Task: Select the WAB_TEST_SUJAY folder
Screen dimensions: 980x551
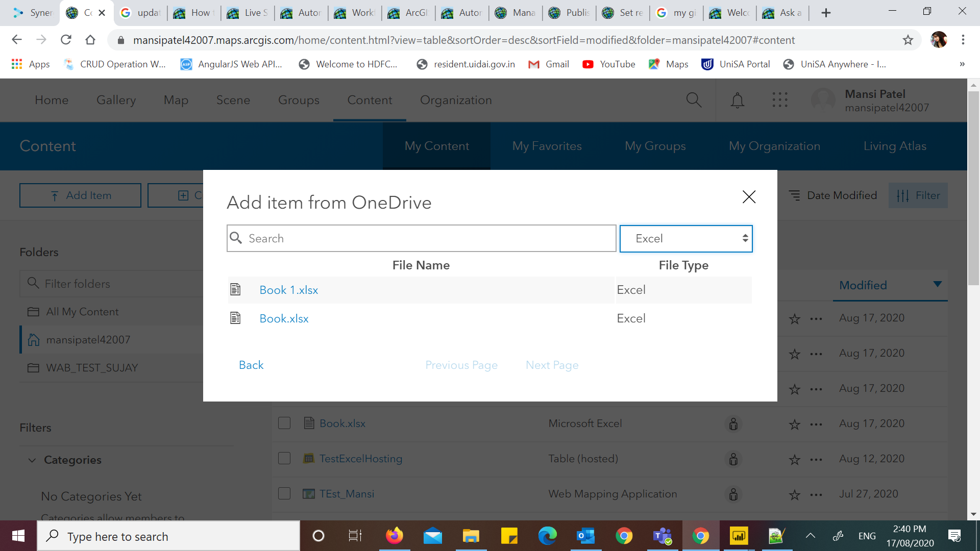Action: (92, 368)
